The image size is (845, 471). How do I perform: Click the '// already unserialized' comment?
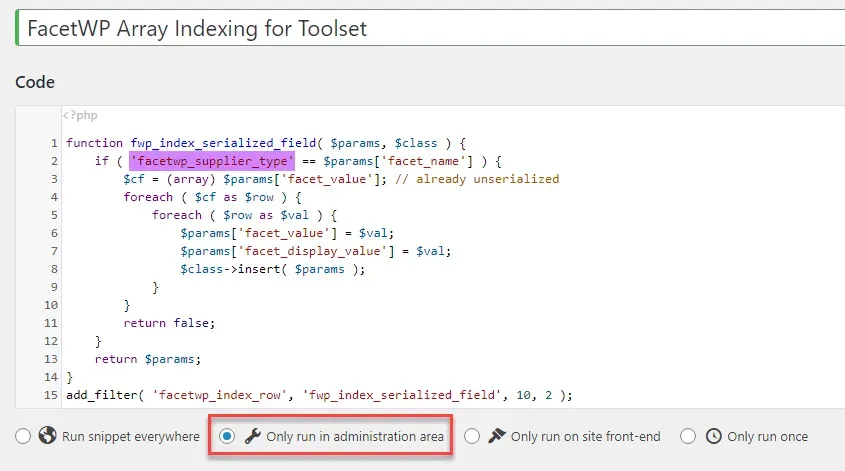[477, 179]
